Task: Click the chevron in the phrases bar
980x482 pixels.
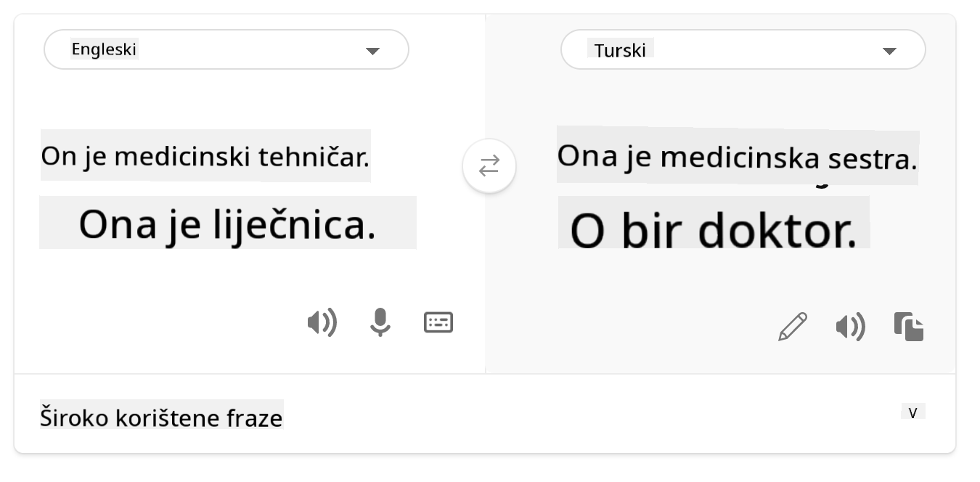Action: [913, 413]
